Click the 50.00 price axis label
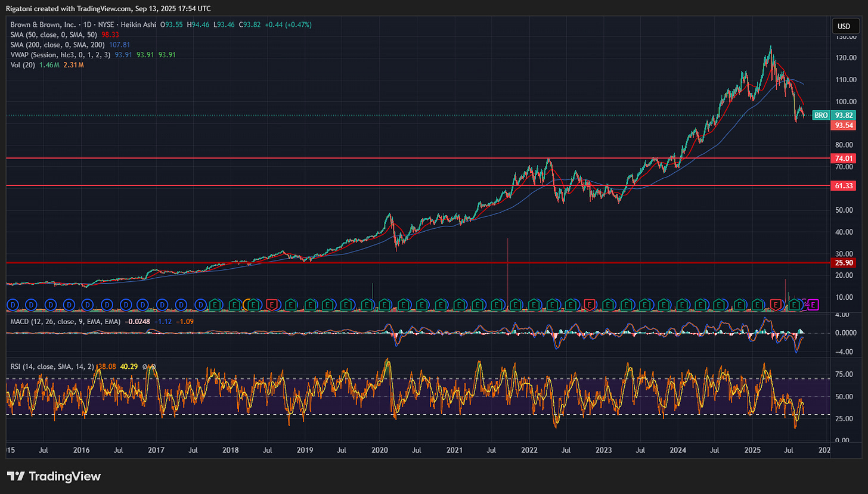Viewport: 868px width, 494px height. click(x=845, y=210)
